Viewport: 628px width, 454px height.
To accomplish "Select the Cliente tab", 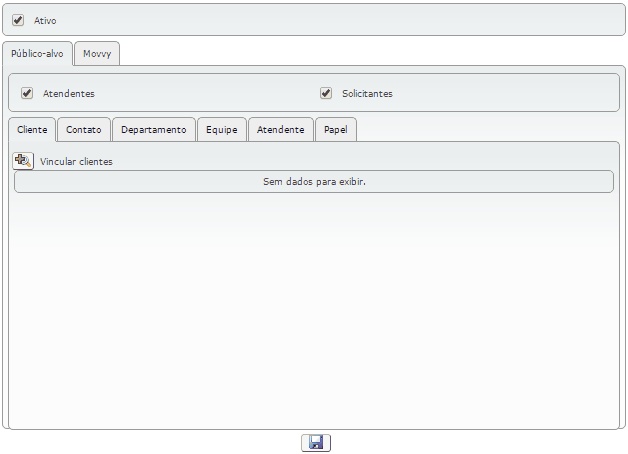I will point(32,130).
